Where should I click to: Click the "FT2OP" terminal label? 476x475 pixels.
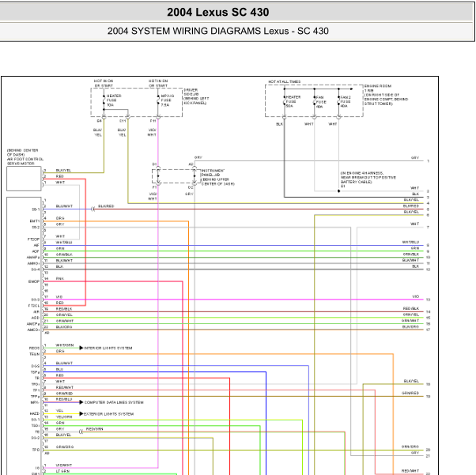click(x=33, y=239)
